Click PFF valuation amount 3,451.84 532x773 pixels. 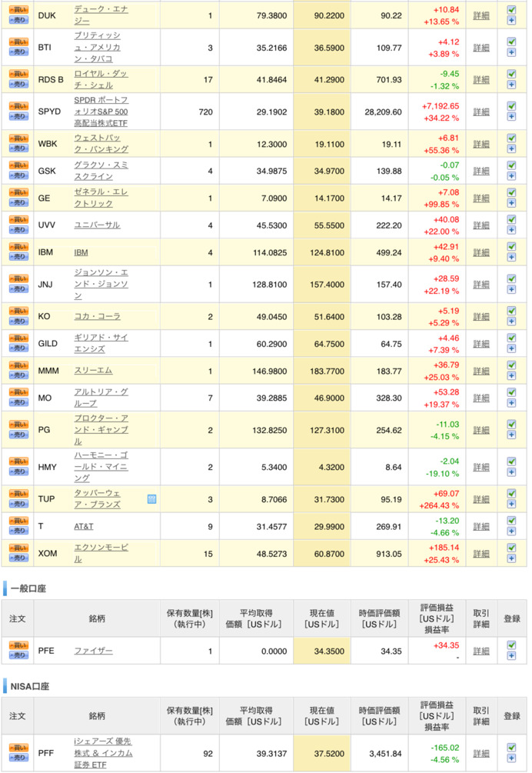(385, 754)
